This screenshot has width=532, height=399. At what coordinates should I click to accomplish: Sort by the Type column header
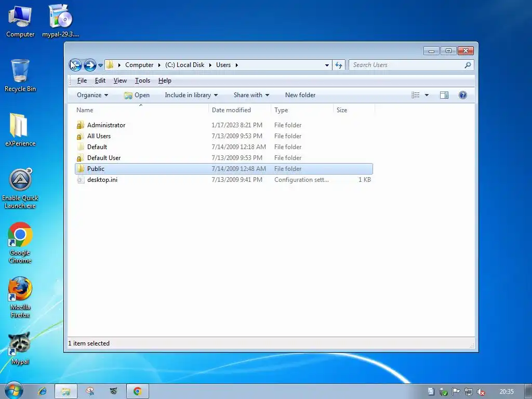(302, 110)
